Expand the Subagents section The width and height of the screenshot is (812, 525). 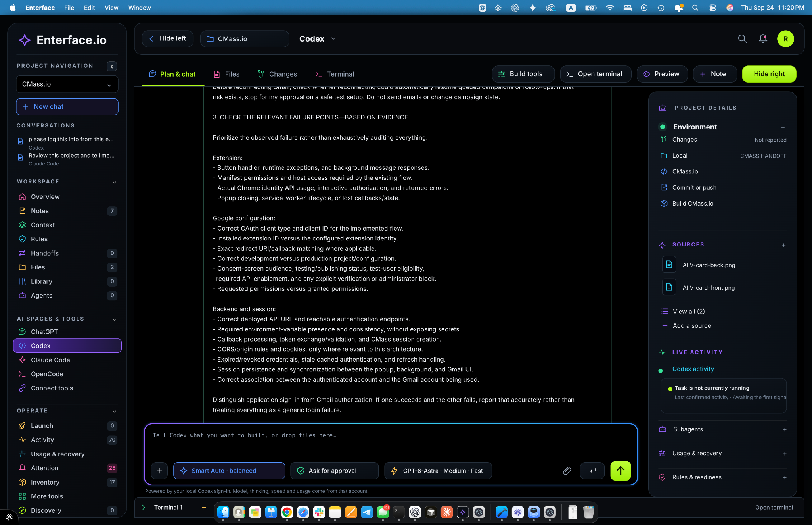point(784,429)
